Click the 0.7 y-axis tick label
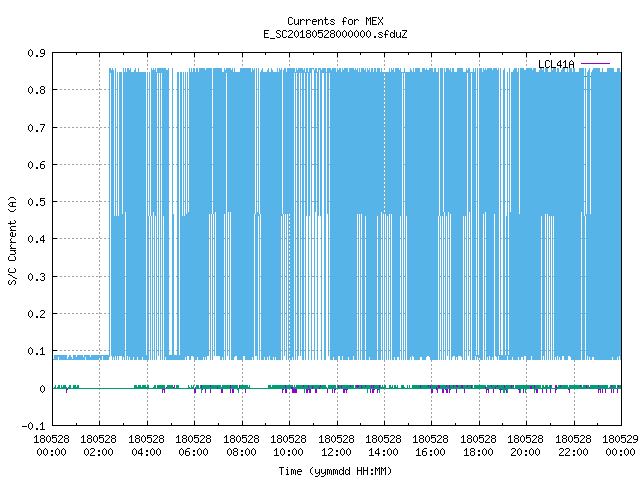The width and height of the screenshot is (640, 480). click(x=37, y=128)
